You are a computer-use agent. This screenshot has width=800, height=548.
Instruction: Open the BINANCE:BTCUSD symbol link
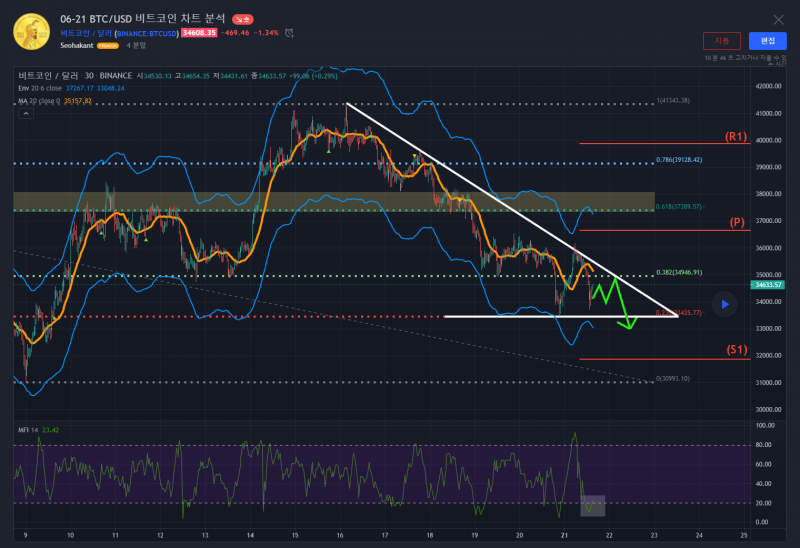pyautogui.click(x=147, y=33)
